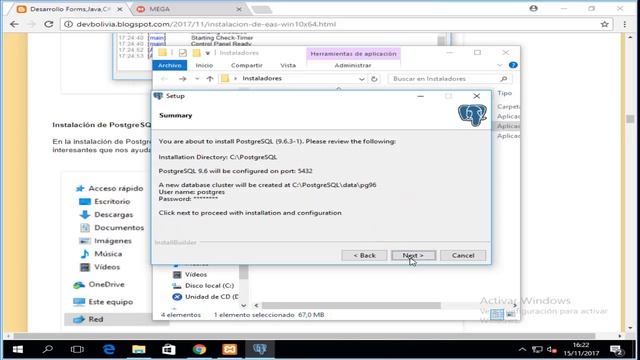Cancel the PostgreSQL Setup wizard
Image resolution: width=640 pixels, height=360 pixels.
[463, 256]
